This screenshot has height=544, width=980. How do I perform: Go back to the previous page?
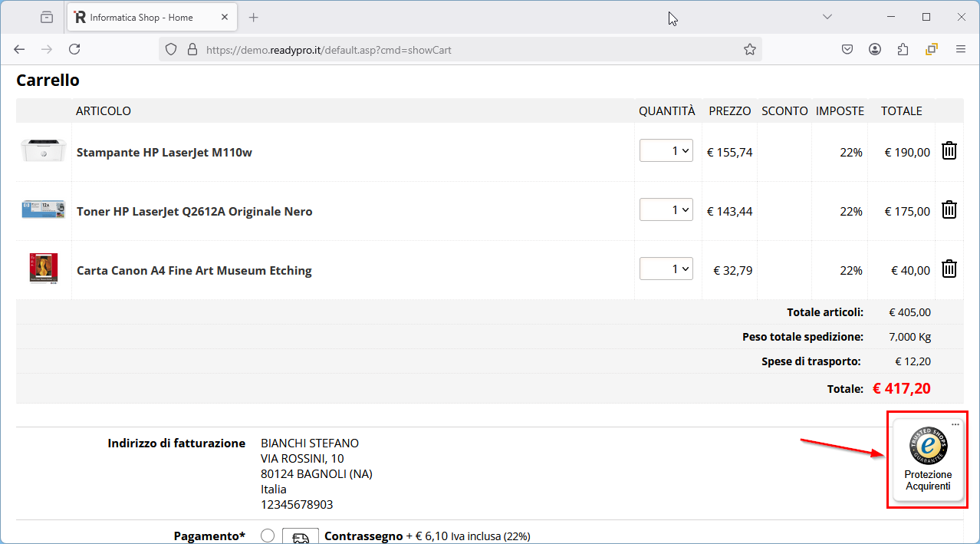coord(19,49)
